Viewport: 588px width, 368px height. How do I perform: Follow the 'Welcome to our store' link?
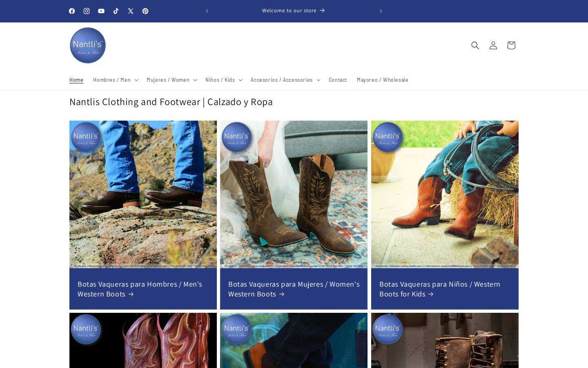(x=294, y=11)
